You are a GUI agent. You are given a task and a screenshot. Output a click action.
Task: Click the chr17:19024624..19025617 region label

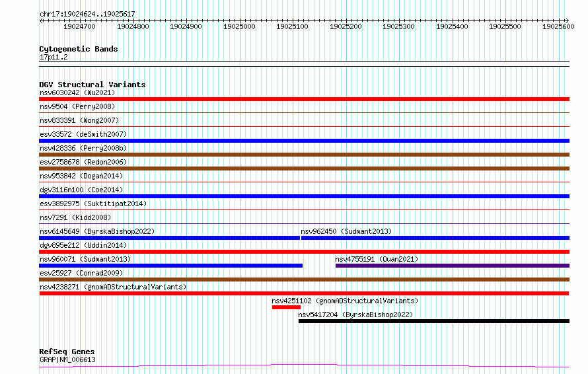(87, 15)
